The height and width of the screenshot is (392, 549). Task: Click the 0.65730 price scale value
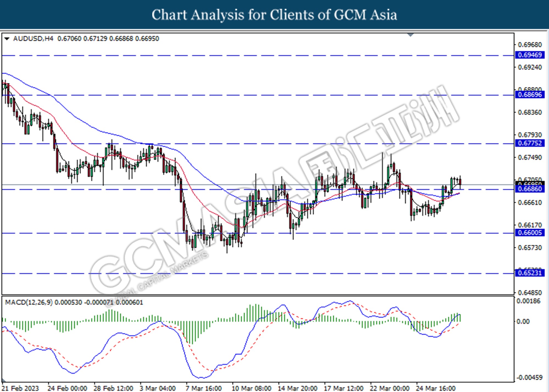(x=530, y=248)
